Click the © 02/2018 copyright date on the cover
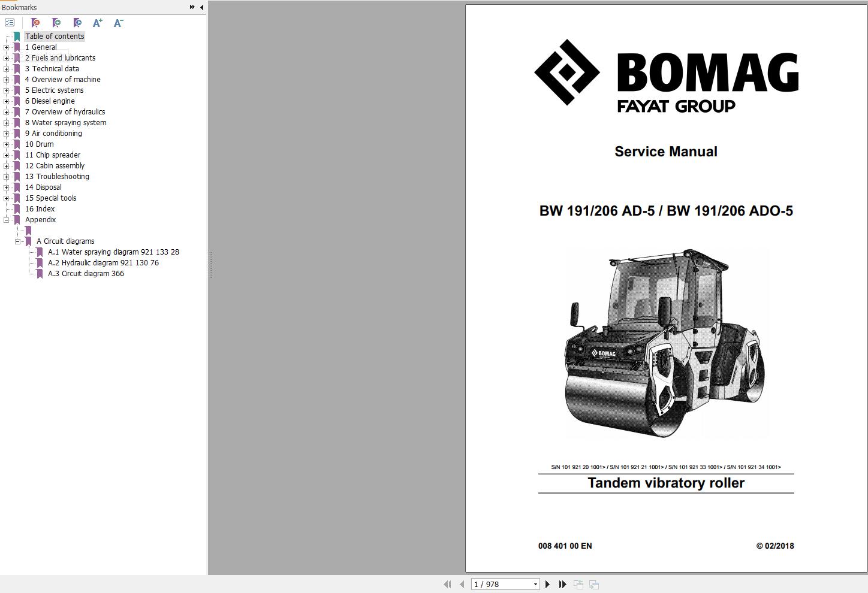 (x=775, y=546)
